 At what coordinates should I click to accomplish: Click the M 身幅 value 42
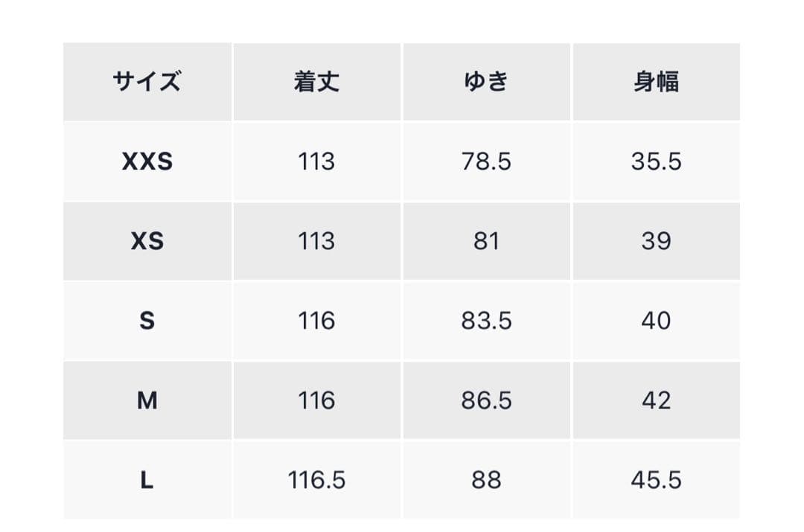656,400
